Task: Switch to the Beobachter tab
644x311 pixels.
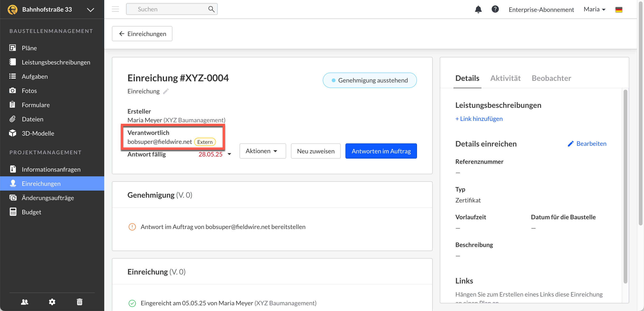Action: (x=551, y=78)
